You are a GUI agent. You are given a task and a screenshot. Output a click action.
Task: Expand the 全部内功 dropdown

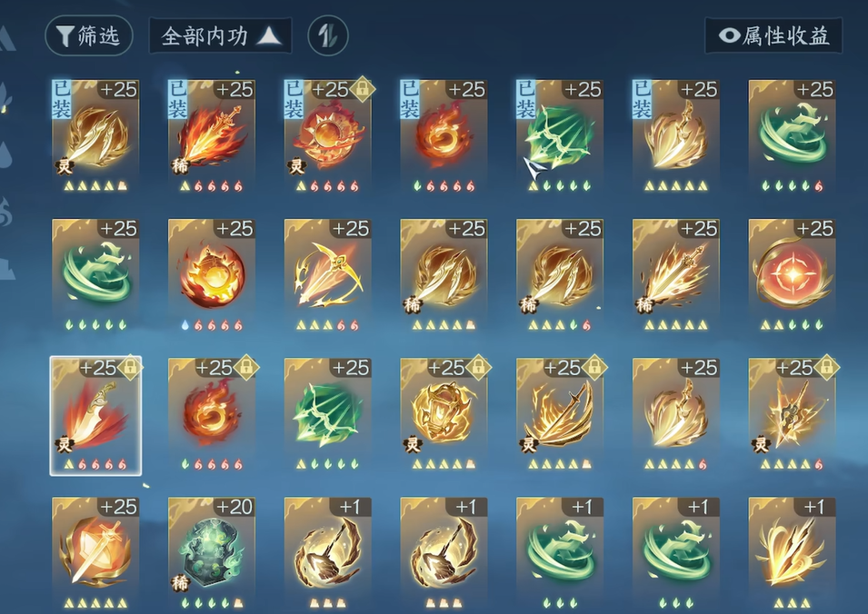(220, 36)
